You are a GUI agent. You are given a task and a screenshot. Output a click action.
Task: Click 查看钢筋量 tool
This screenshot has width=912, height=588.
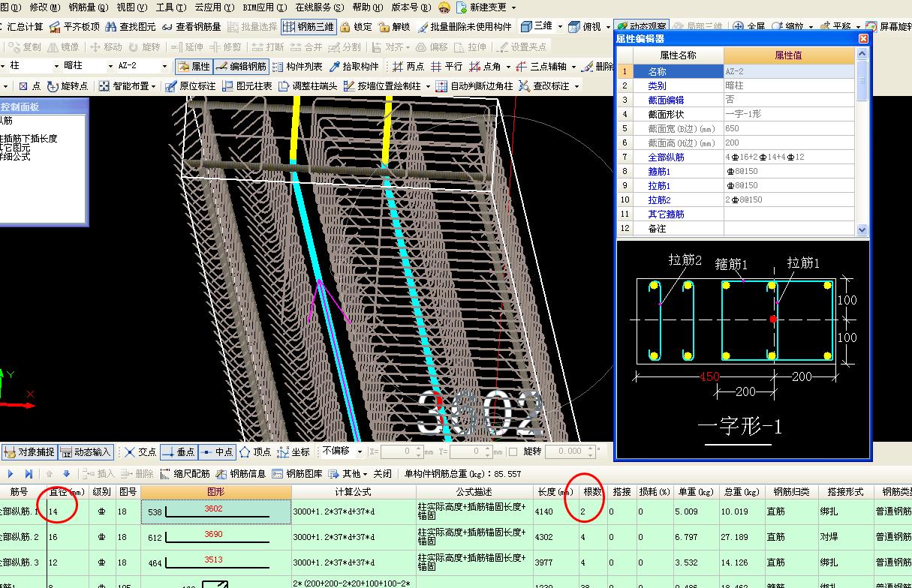tap(191, 26)
